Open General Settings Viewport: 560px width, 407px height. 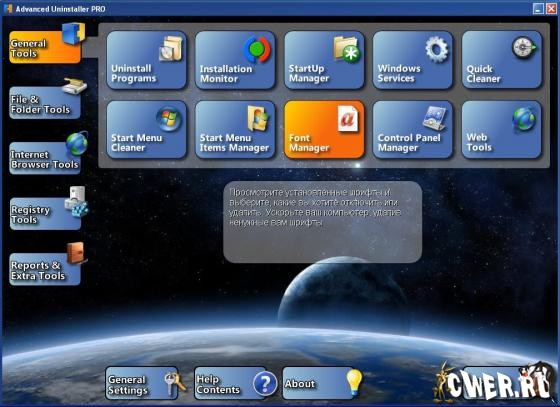[142, 383]
